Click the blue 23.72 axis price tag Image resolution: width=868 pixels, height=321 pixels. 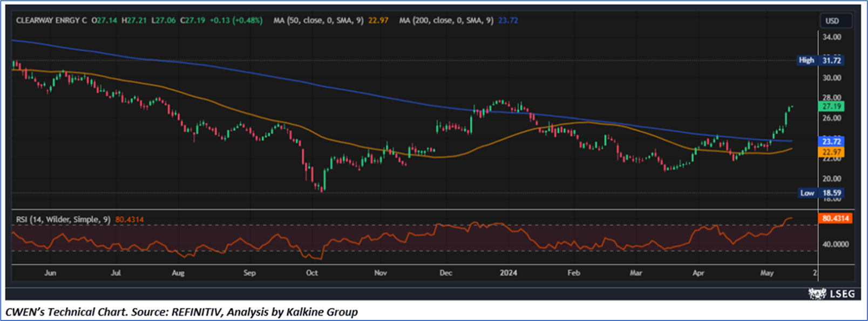pyautogui.click(x=832, y=142)
